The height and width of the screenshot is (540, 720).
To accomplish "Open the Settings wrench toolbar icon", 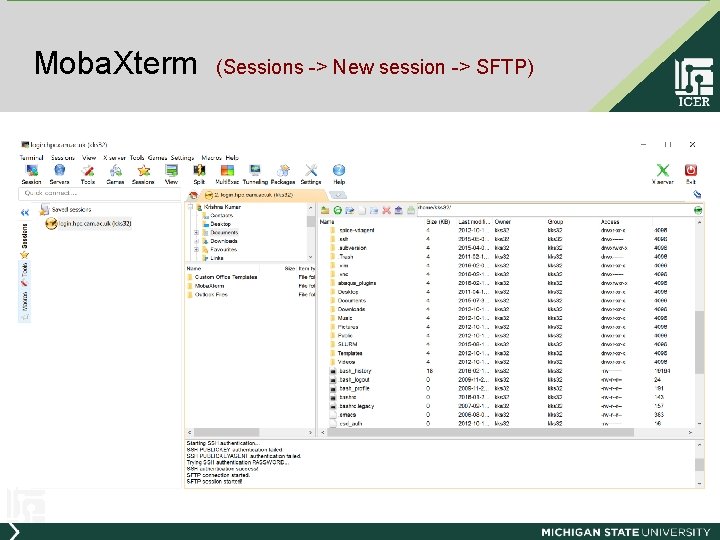I will (x=311, y=174).
